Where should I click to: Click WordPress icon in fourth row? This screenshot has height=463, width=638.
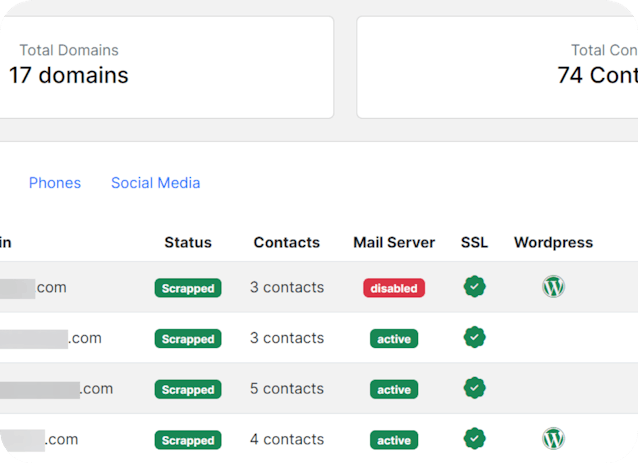point(553,439)
